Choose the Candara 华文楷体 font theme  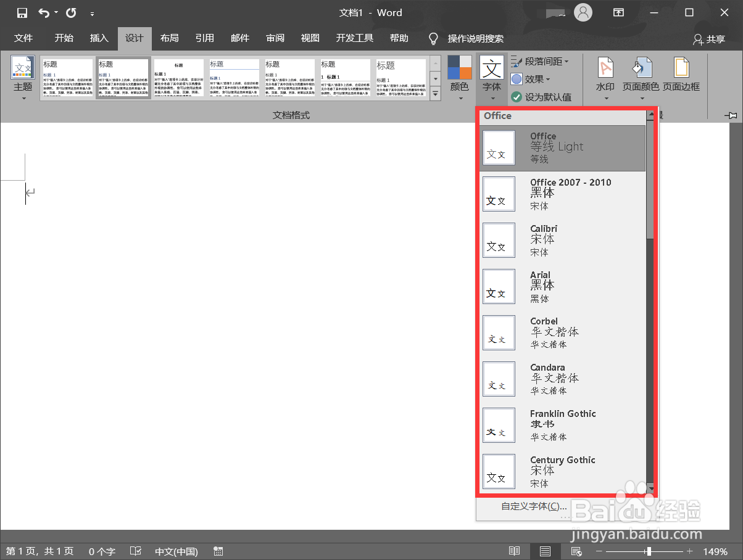(x=563, y=379)
